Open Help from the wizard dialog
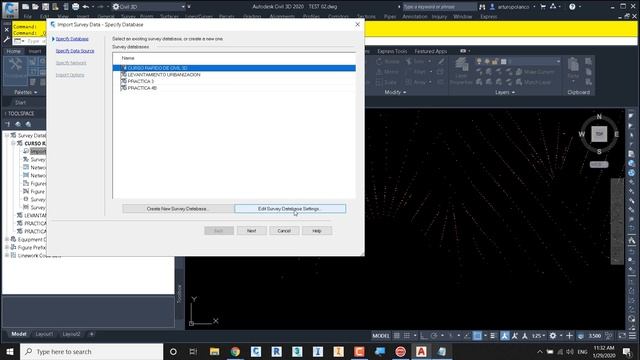 pyautogui.click(x=317, y=231)
